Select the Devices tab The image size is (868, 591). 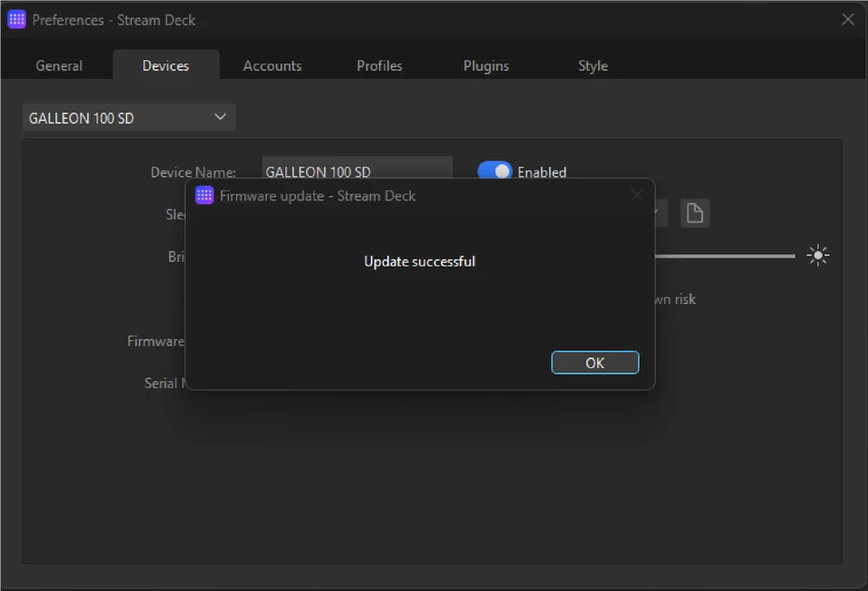coord(166,65)
